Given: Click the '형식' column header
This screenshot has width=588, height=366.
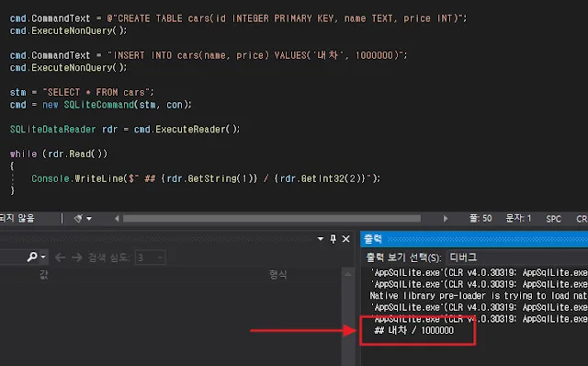Looking at the screenshot, I should point(277,274).
